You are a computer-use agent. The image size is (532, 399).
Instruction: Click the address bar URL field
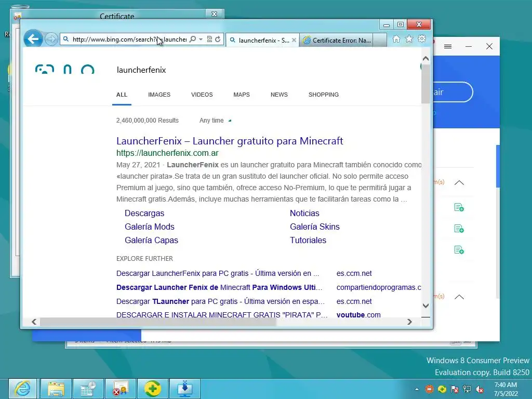[x=129, y=39]
